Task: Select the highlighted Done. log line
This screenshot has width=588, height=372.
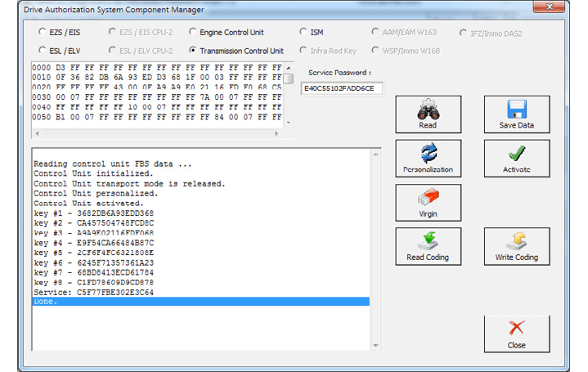Action: point(200,302)
